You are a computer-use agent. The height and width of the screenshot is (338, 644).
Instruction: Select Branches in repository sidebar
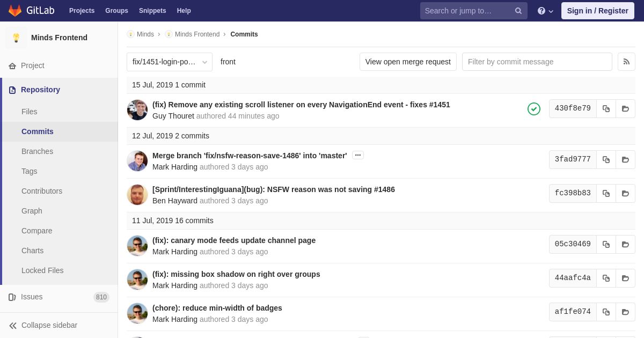pyautogui.click(x=37, y=151)
